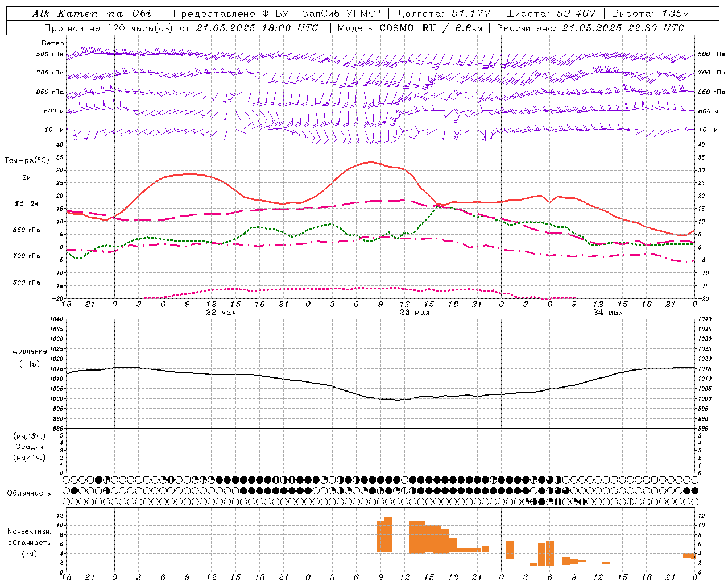Click the Облачность cloud cover label
The image size is (728, 582).
pos(29,493)
